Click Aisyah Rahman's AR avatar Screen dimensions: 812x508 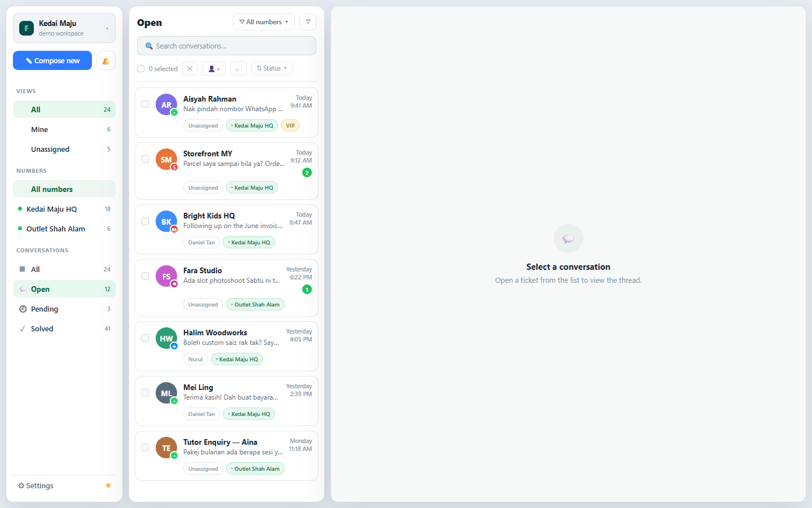pyautogui.click(x=166, y=105)
